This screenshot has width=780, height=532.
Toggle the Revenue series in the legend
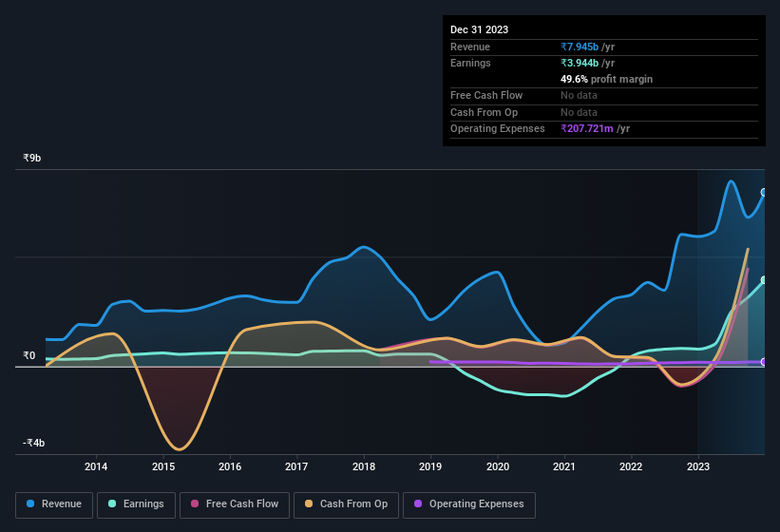pos(55,503)
